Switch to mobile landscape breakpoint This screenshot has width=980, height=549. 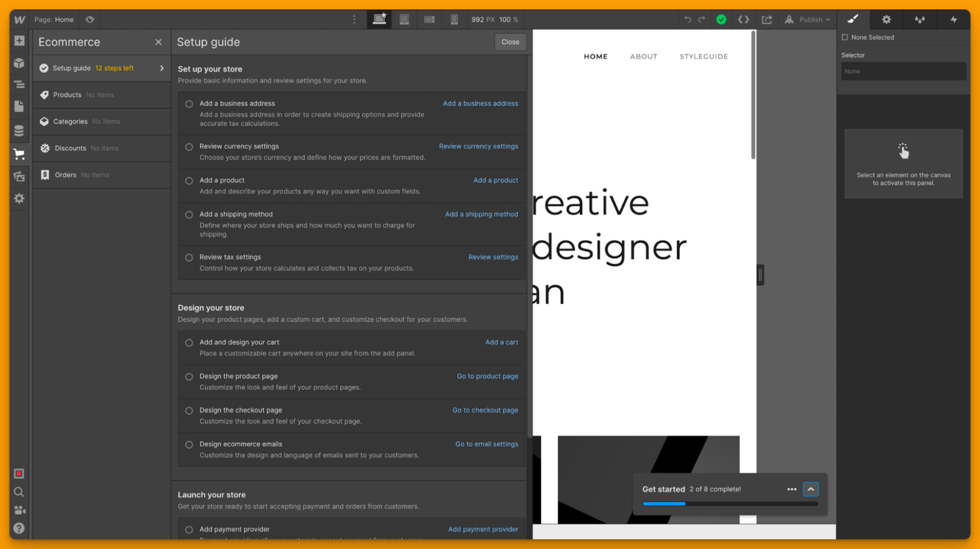[x=429, y=19]
